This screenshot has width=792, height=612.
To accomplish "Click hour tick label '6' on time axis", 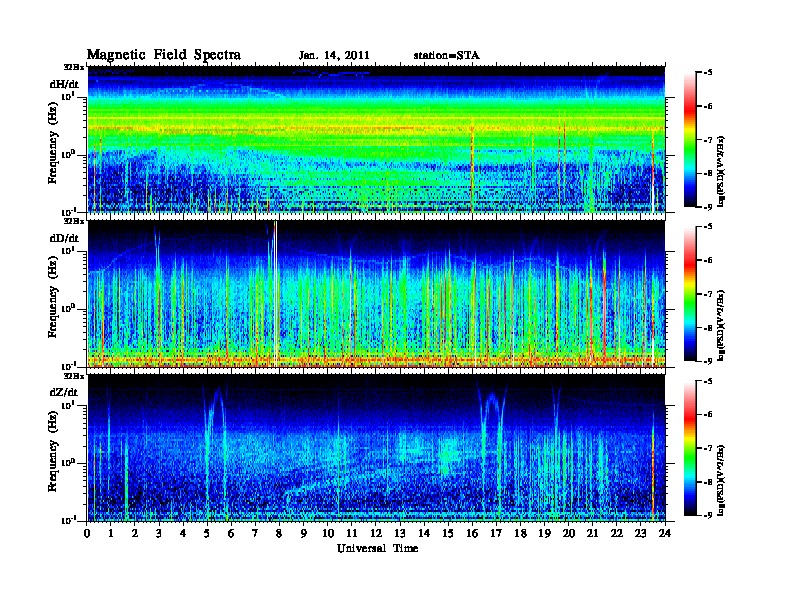I will pyautogui.click(x=231, y=533).
